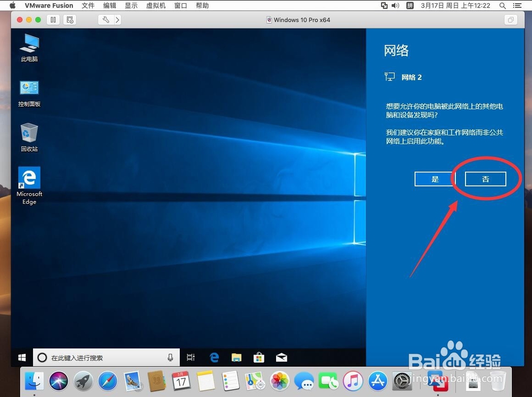This screenshot has width=532, height=397.
Task: Click the screen sharing icon left of the menu bar volume icon
Action: pos(384,5)
